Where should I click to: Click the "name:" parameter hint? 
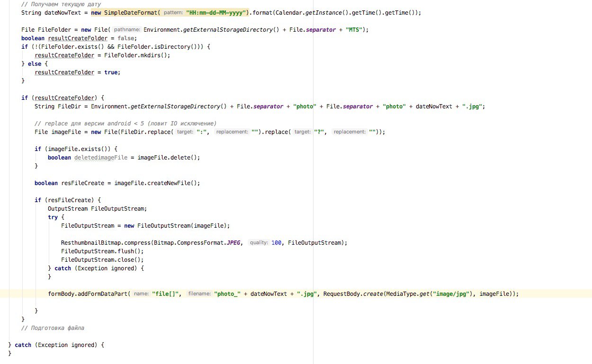(141, 294)
